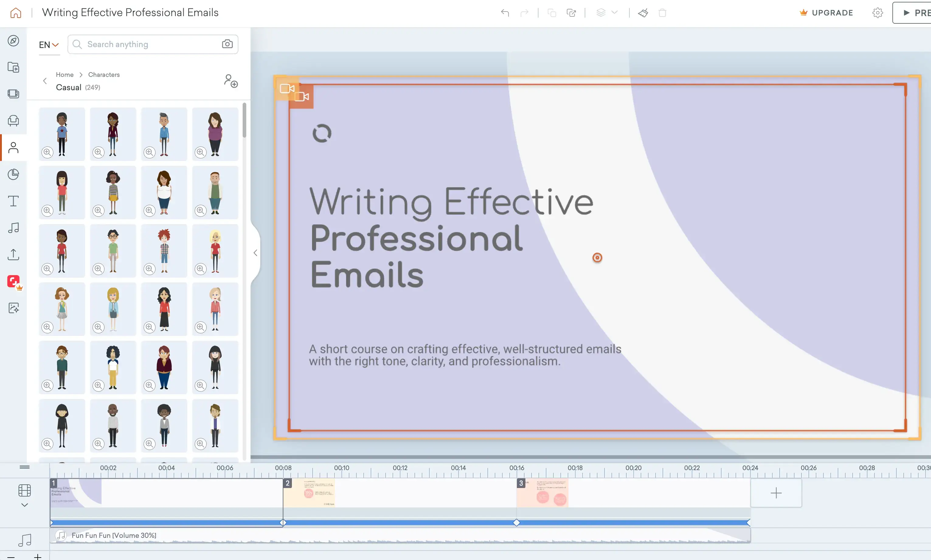Collapse the library panel with arrow

pyautogui.click(x=255, y=253)
